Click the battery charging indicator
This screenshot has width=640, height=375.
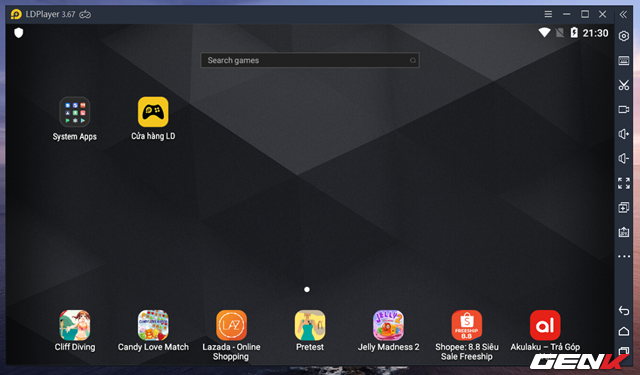pyautogui.click(x=574, y=33)
